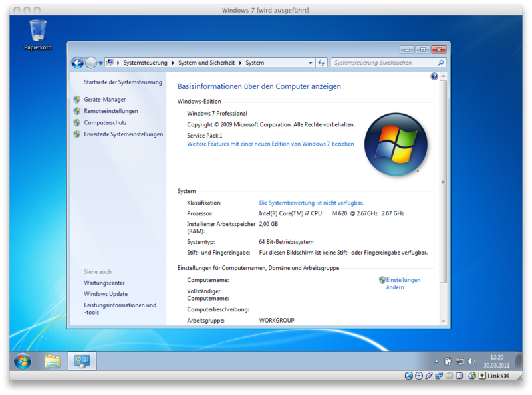Image resolution: width=532 pixels, height=395 pixels.
Task: Open the Windows Start menu orb
Action: [23, 361]
